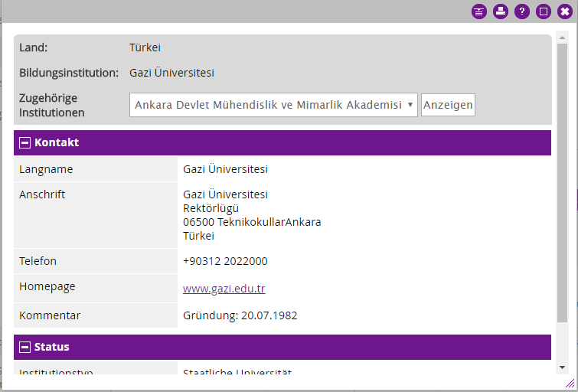Click the Türkei line in the address
578x392 pixels.
point(198,236)
